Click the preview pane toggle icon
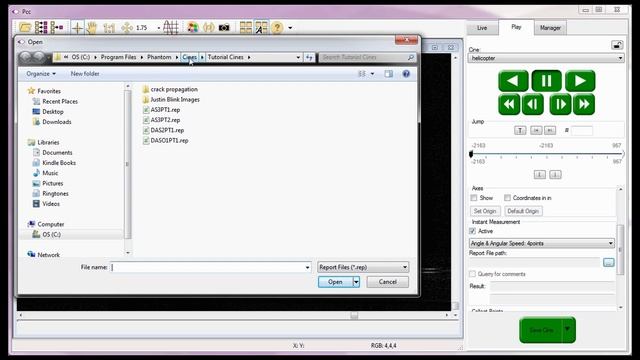This screenshot has width=640, height=360. pos(389,74)
